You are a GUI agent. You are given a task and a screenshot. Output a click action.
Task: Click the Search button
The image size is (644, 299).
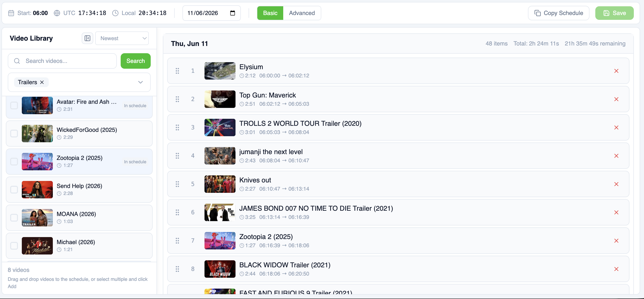[x=135, y=61]
